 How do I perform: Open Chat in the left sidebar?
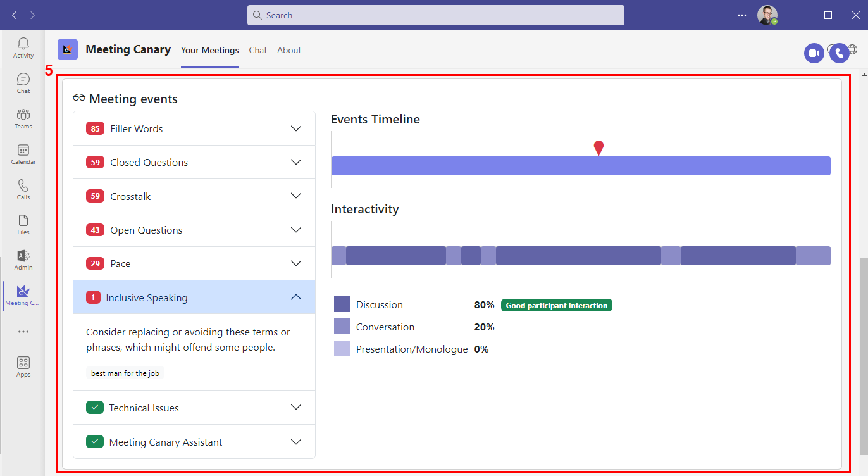(23, 83)
